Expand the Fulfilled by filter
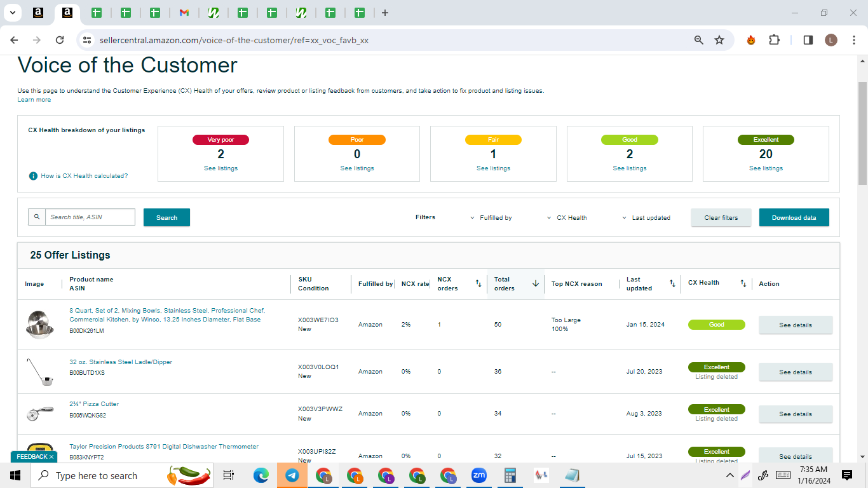Image resolution: width=868 pixels, height=488 pixels. [491, 218]
